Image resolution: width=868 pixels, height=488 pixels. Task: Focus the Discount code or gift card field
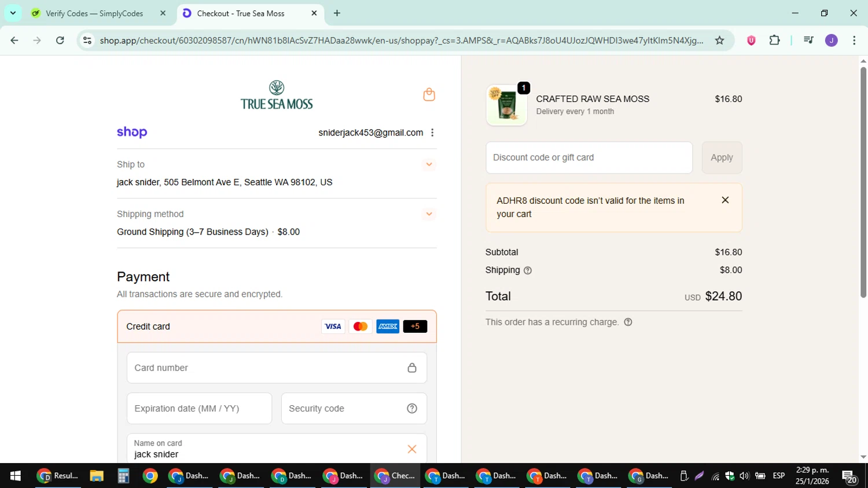(589, 157)
